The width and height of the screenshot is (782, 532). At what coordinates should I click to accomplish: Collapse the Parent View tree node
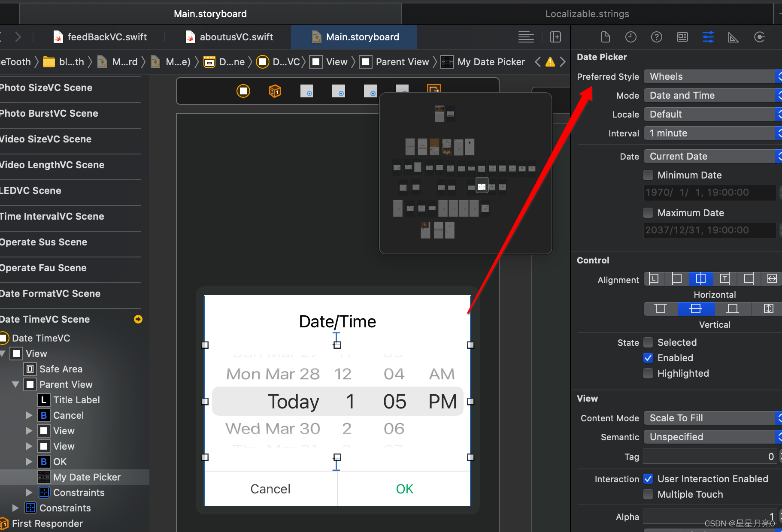pyautogui.click(x=15, y=384)
